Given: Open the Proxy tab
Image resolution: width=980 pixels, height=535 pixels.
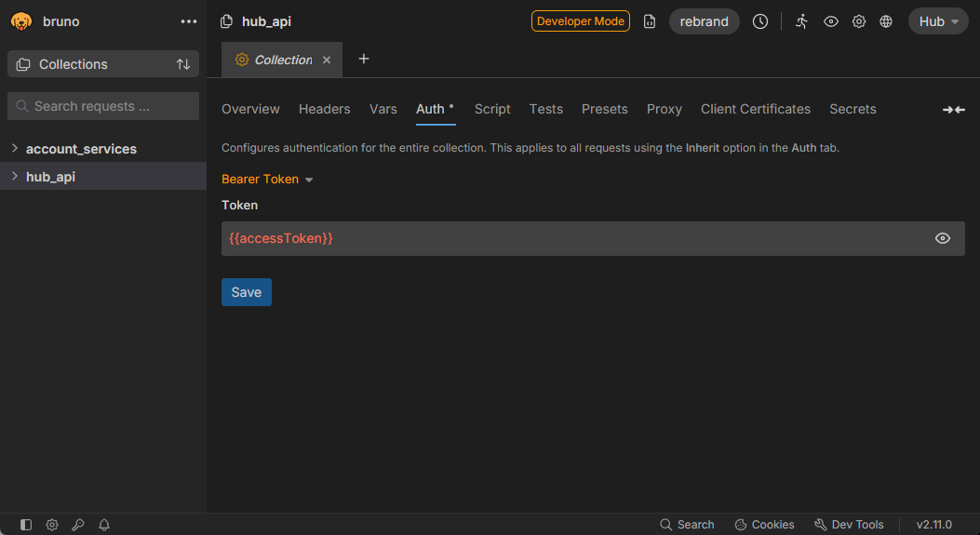Looking at the screenshot, I should (665, 109).
